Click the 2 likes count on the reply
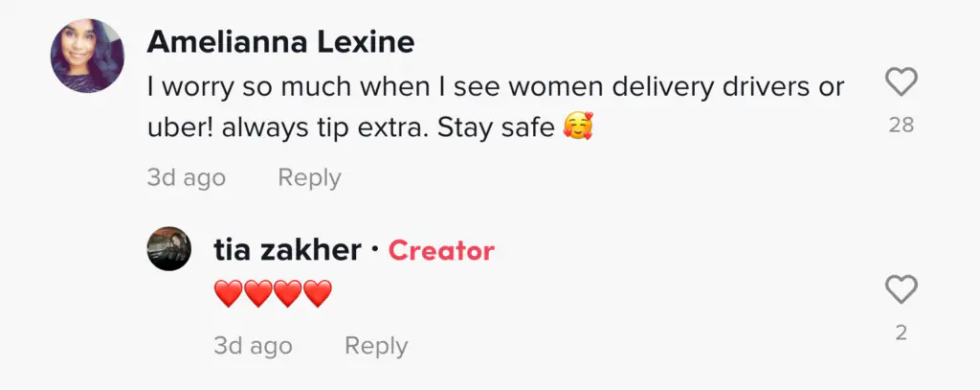 pos(901,333)
